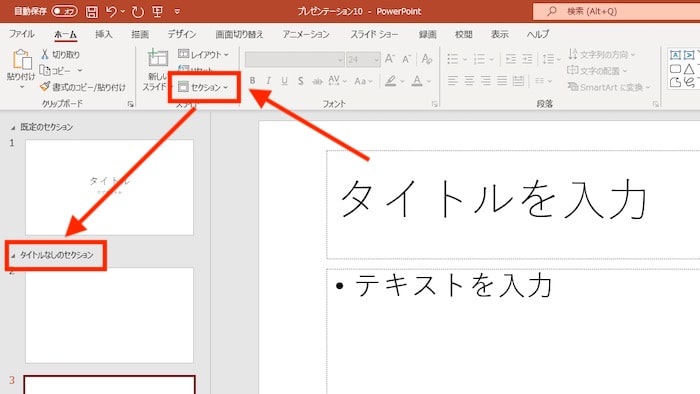
Task: Open the 文字列の方向 dropdown
Action: [601, 54]
